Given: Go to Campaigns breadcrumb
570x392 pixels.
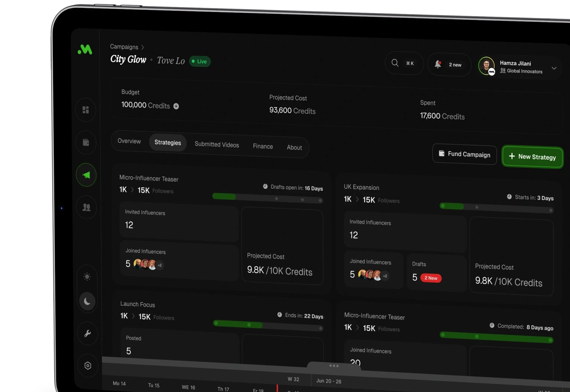Looking at the screenshot, I should 124,47.
